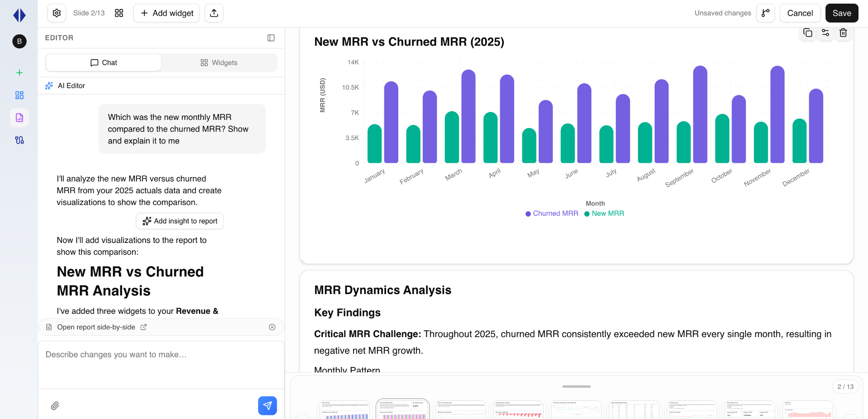Send the chat message
This screenshot has height=419, width=868.
pyautogui.click(x=267, y=405)
